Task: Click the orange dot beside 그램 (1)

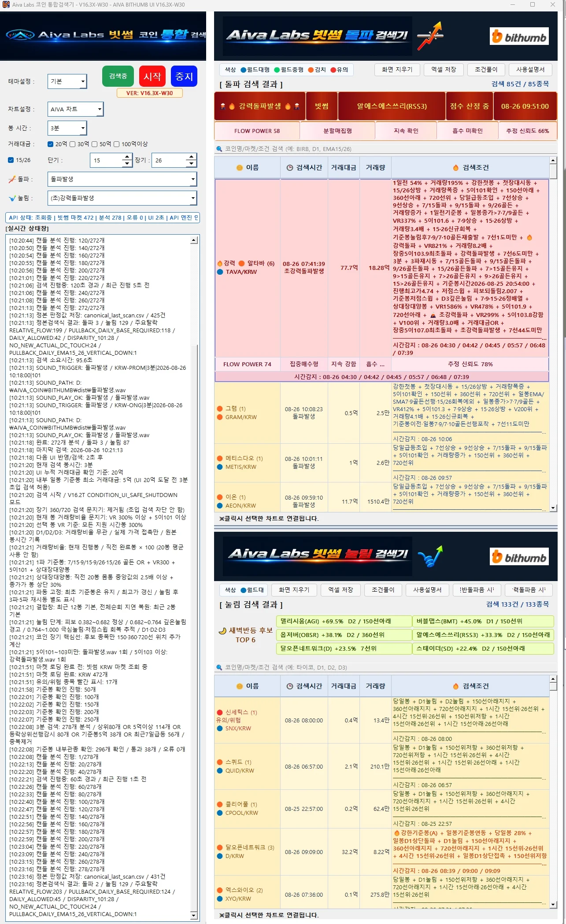Action: click(x=220, y=409)
